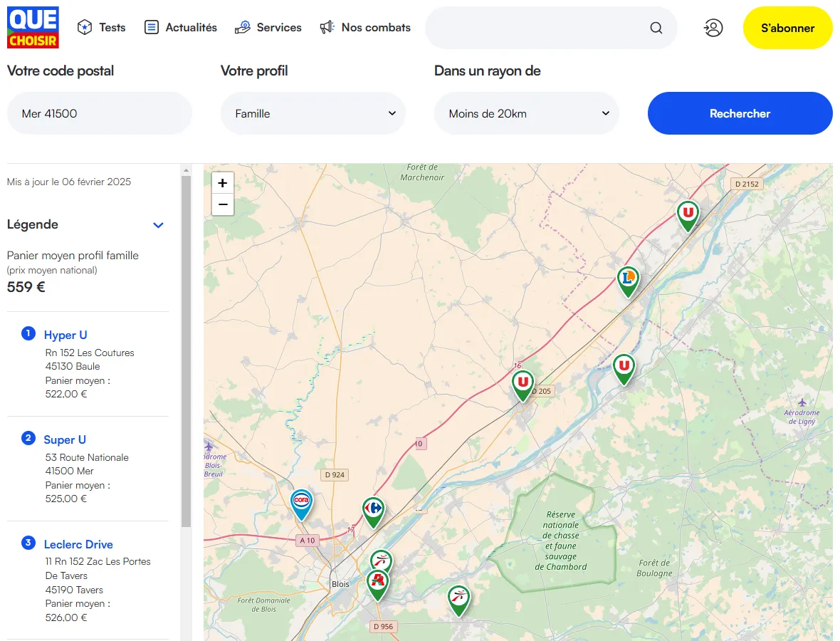Click the address '53 Route Nationale'
This screenshot has width=840, height=641.
tap(87, 457)
